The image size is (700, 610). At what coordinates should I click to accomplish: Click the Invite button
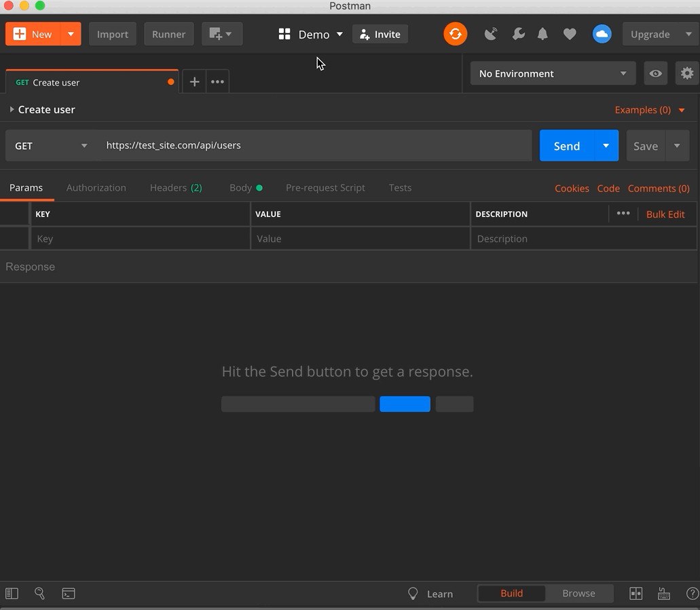point(380,34)
